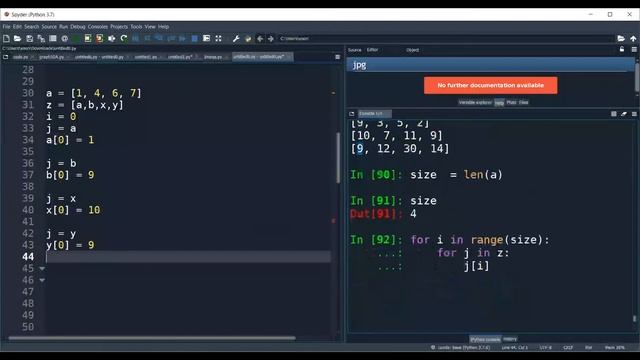Open the File menu
This screenshot has height=360, width=640.
point(7,27)
